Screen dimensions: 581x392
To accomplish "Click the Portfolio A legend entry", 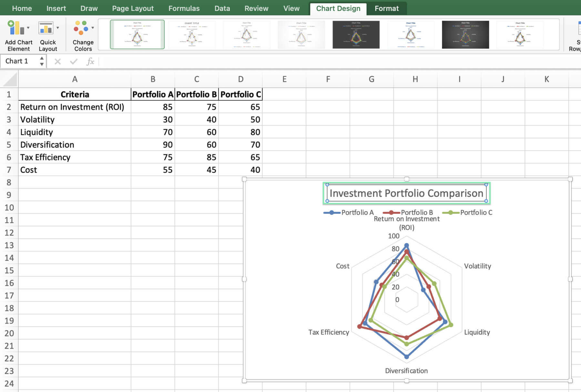I will point(349,212).
